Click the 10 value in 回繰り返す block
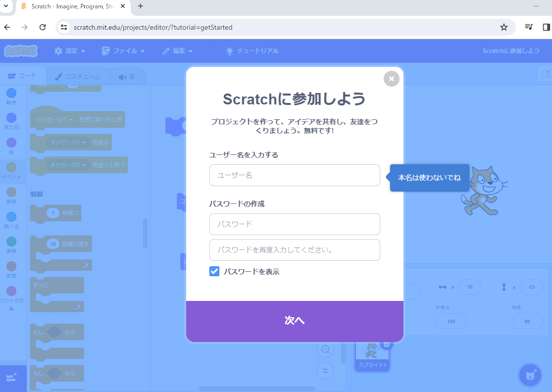This screenshot has height=392, width=552. (x=53, y=244)
